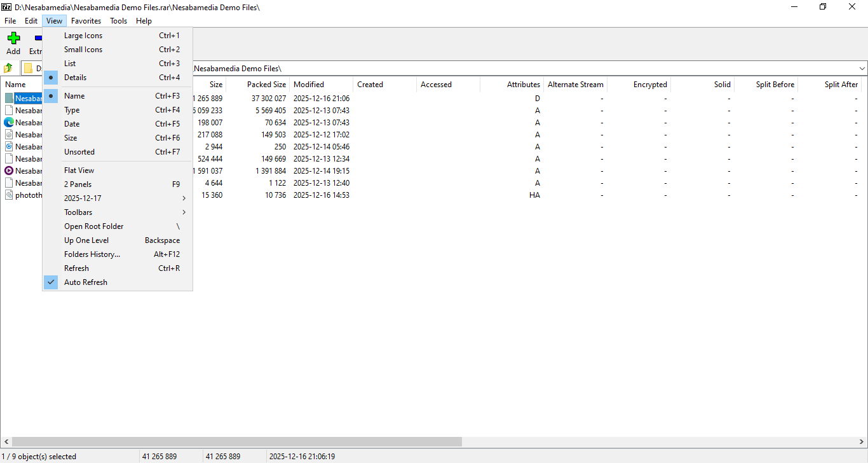868x463 pixels.
Task: Click the 7-Zip app icon in title bar
Action: [6, 7]
